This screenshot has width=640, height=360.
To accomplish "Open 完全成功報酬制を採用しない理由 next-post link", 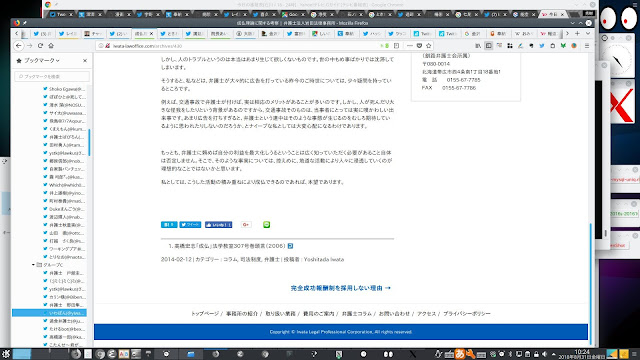I will click(x=340, y=288).
